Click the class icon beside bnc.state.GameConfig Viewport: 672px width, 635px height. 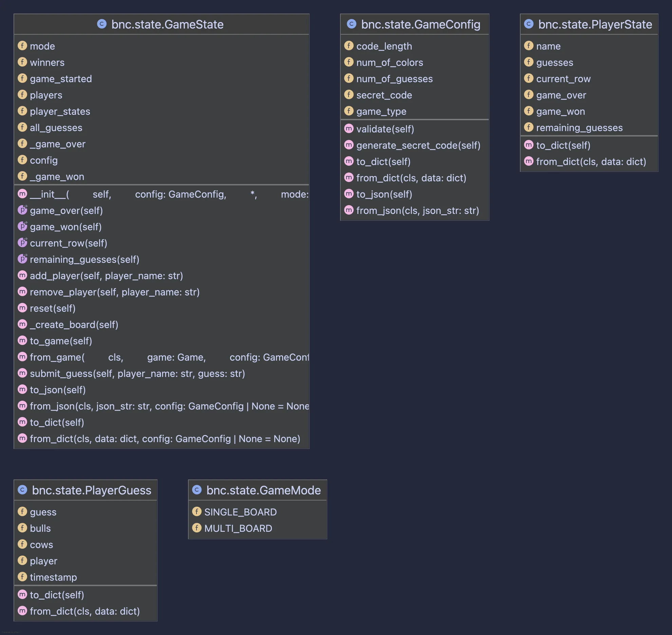tap(352, 24)
